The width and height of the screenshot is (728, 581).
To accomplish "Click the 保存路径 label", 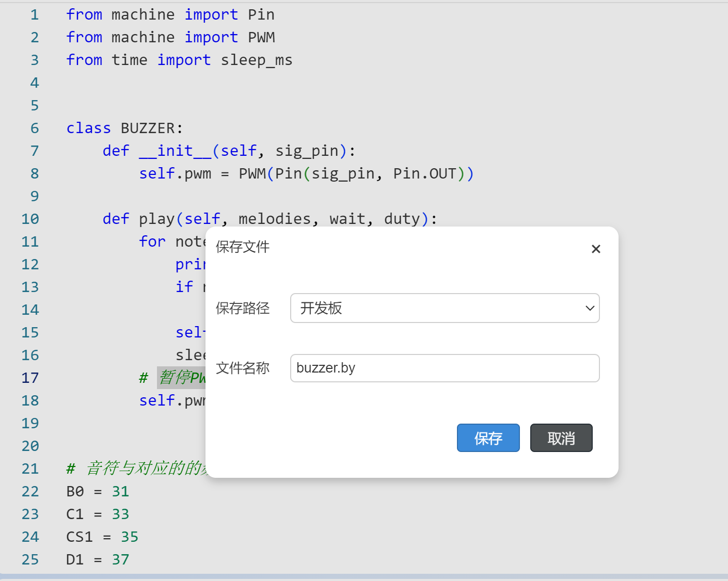I will coord(243,308).
